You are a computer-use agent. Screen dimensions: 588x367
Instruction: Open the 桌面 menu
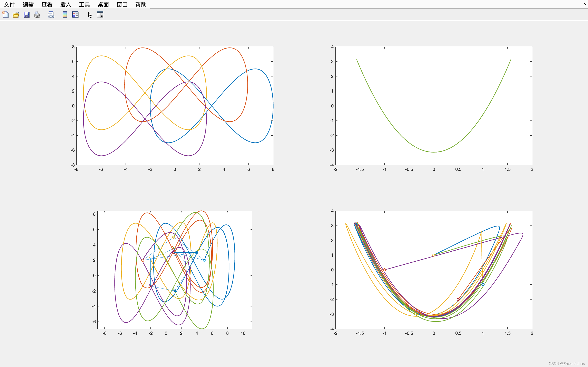coord(103,4)
